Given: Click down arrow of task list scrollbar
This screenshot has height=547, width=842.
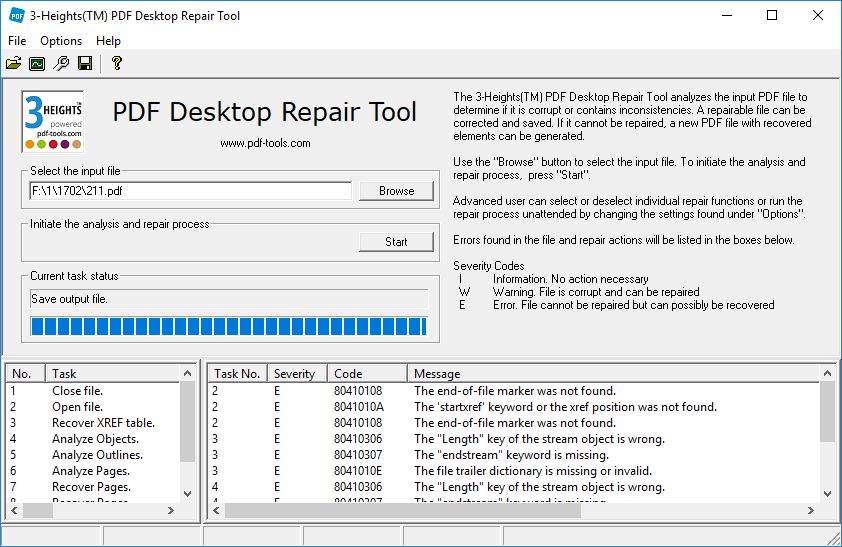Looking at the screenshot, I should [x=187, y=494].
